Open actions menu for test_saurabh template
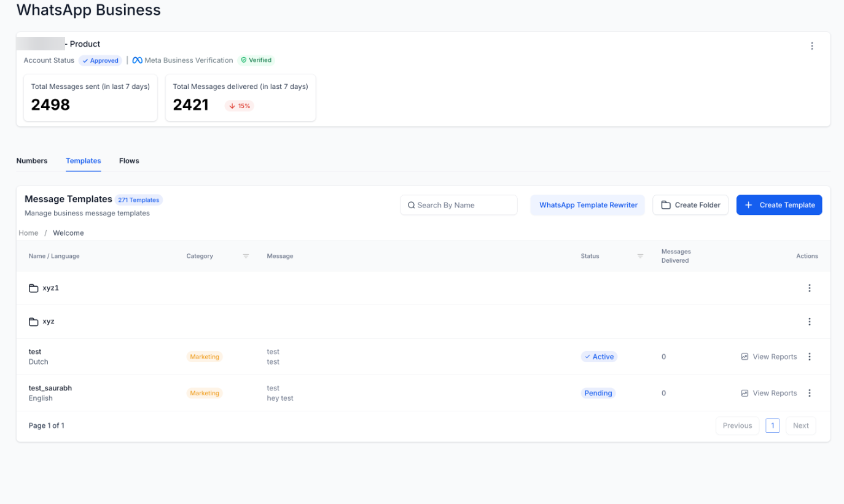This screenshot has height=504, width=844. 809,393
